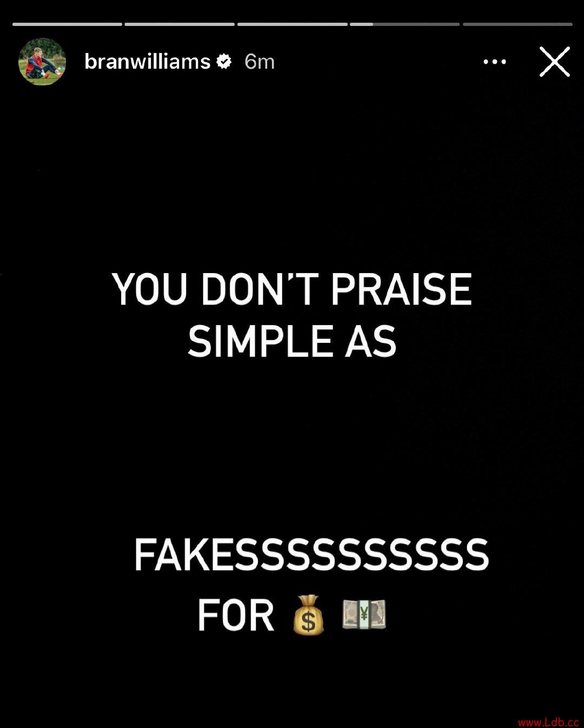Tap the yen banknote emoji

[364, 615]
